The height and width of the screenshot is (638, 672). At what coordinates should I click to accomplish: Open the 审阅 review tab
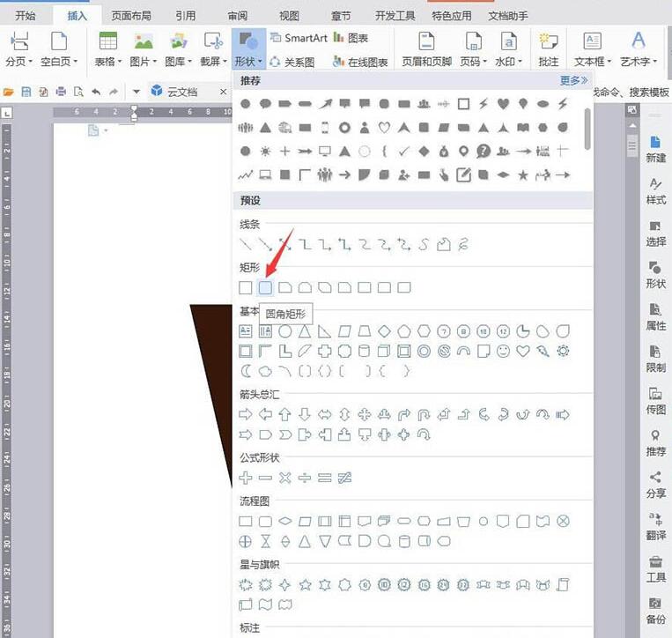coord(238,16)
